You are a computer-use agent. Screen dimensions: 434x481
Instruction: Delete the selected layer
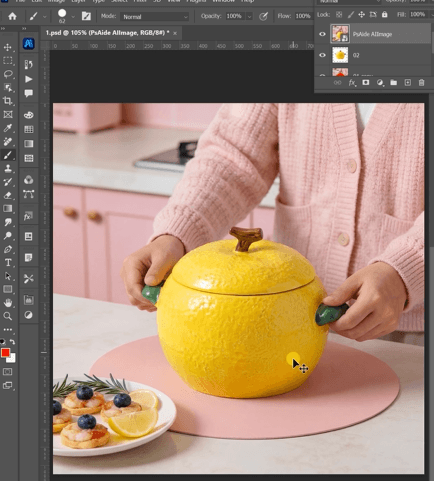pos(421,82)
